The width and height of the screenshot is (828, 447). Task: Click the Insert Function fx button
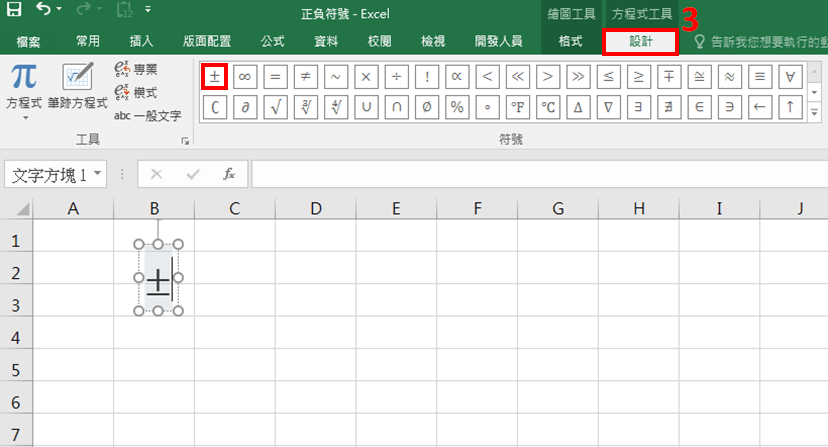coord(229,174)
